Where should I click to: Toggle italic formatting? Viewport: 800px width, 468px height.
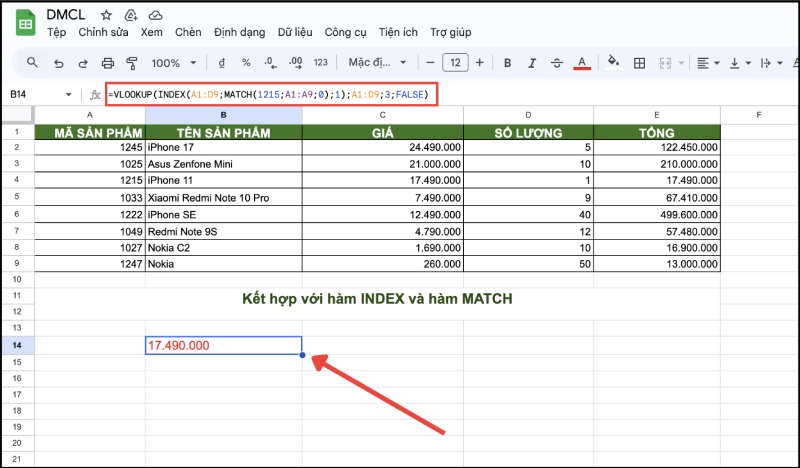pos(532,63)
